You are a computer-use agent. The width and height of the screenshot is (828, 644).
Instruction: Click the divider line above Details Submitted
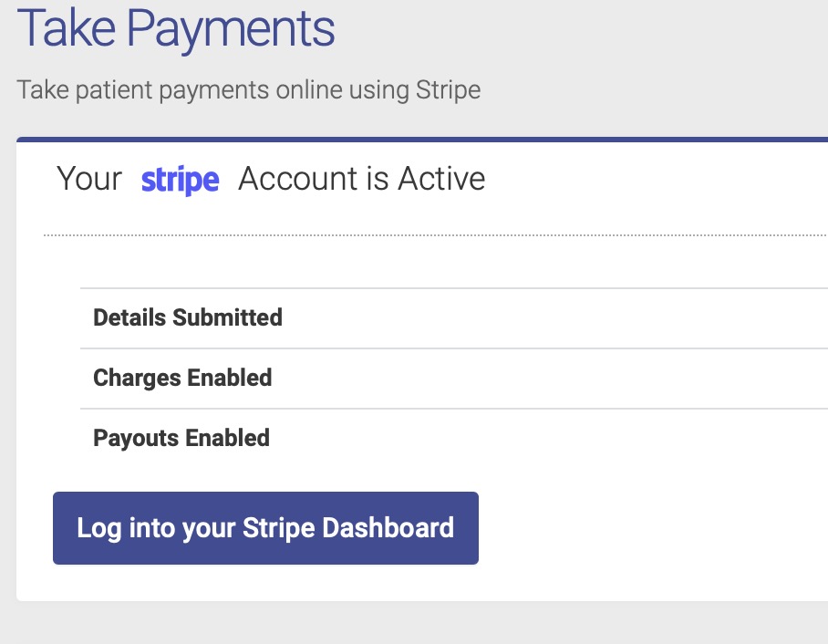tap(454, 288)
